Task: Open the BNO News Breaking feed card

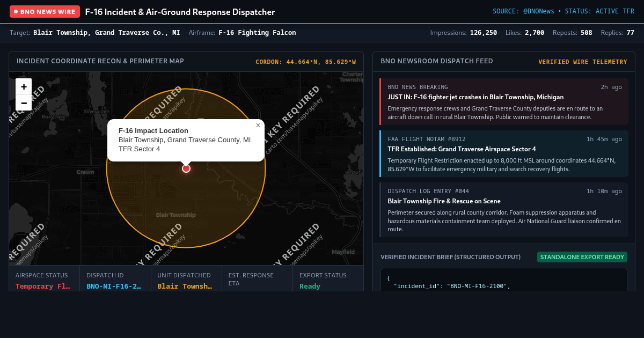Action: point(503,101)
